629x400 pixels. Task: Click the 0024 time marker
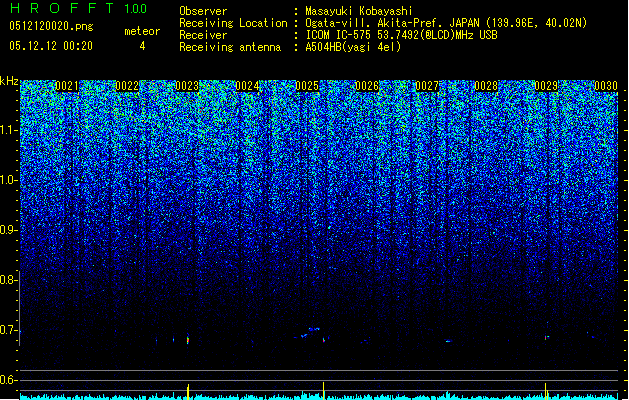248,86
